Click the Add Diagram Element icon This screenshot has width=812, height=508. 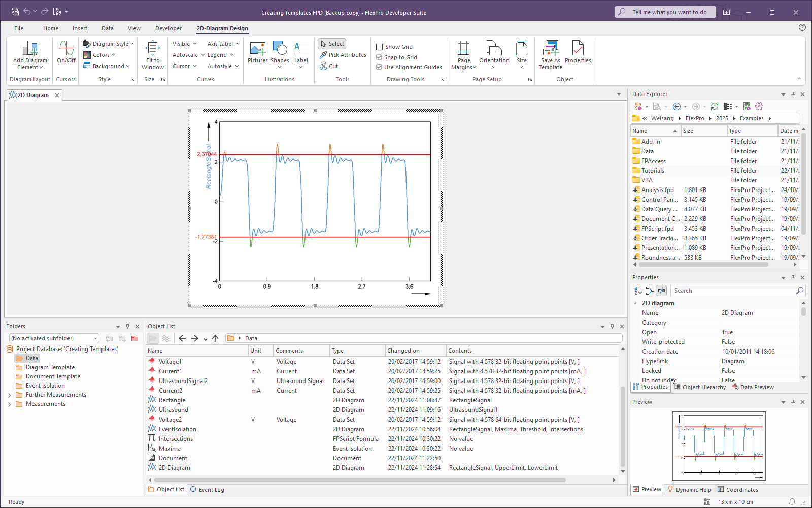(30, 49)
